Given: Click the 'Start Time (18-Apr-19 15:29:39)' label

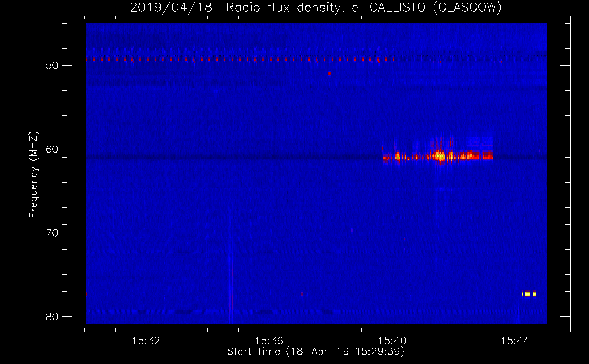Looking at the screenshot, I should [316, 352].
